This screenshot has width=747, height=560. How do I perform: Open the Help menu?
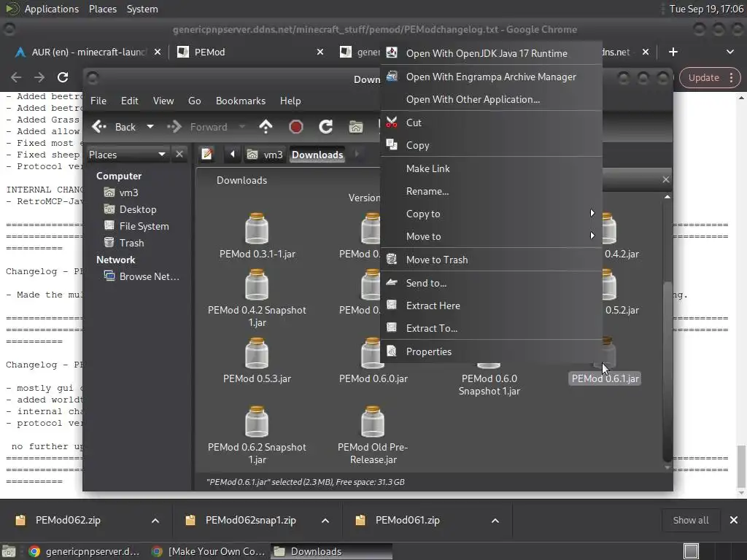(290, 101)
